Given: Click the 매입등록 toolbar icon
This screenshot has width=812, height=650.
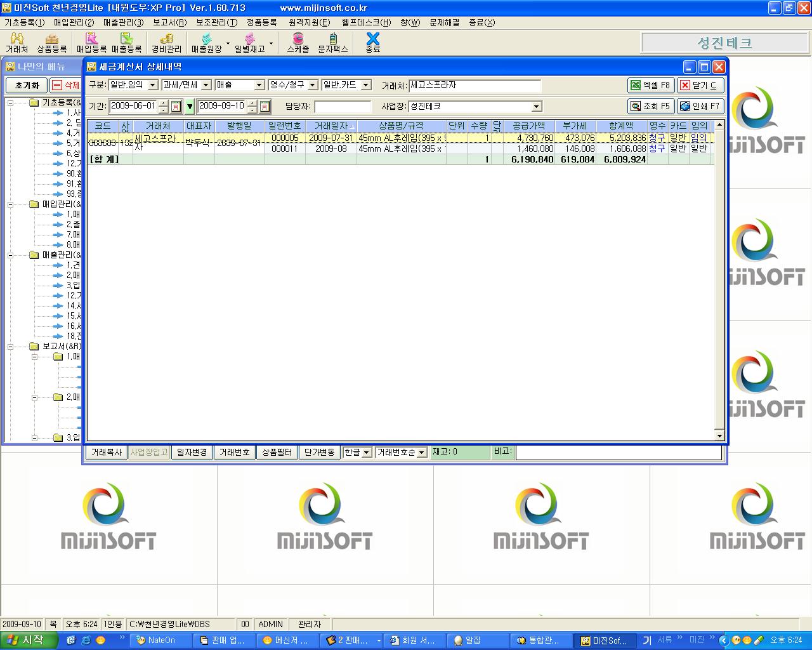Looking at the screenshot, I should tap(91, 43).
